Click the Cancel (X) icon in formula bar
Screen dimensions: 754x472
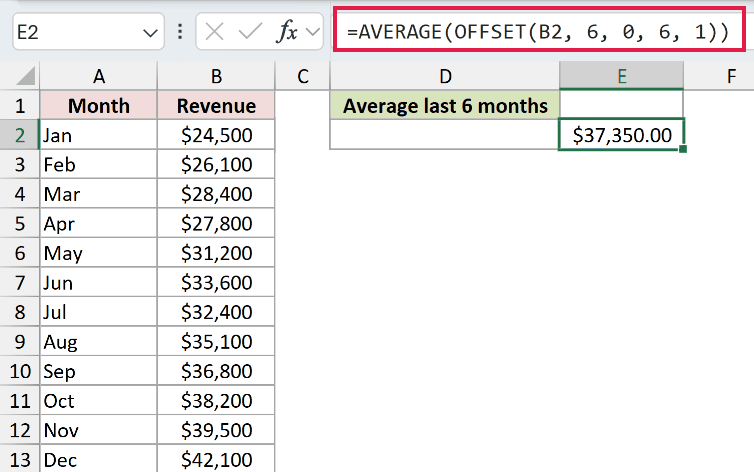214,32
